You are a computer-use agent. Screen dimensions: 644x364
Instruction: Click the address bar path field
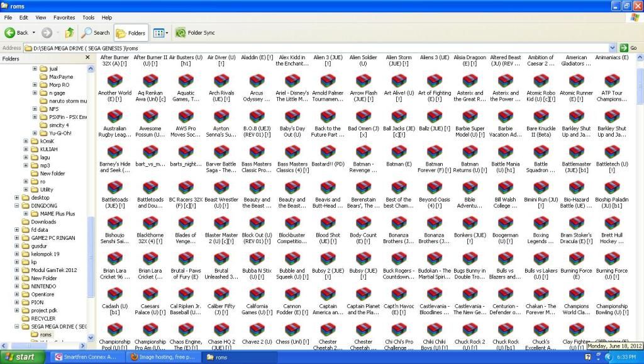316,48
